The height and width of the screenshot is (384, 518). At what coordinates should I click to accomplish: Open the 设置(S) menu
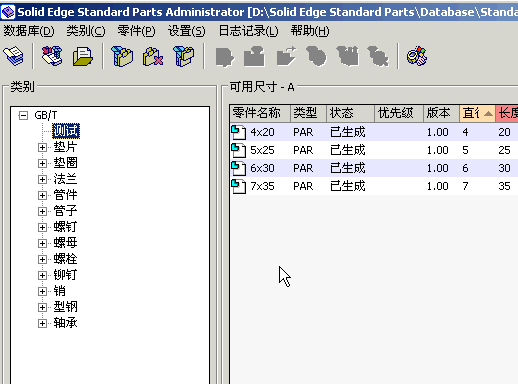pos(187,31)
